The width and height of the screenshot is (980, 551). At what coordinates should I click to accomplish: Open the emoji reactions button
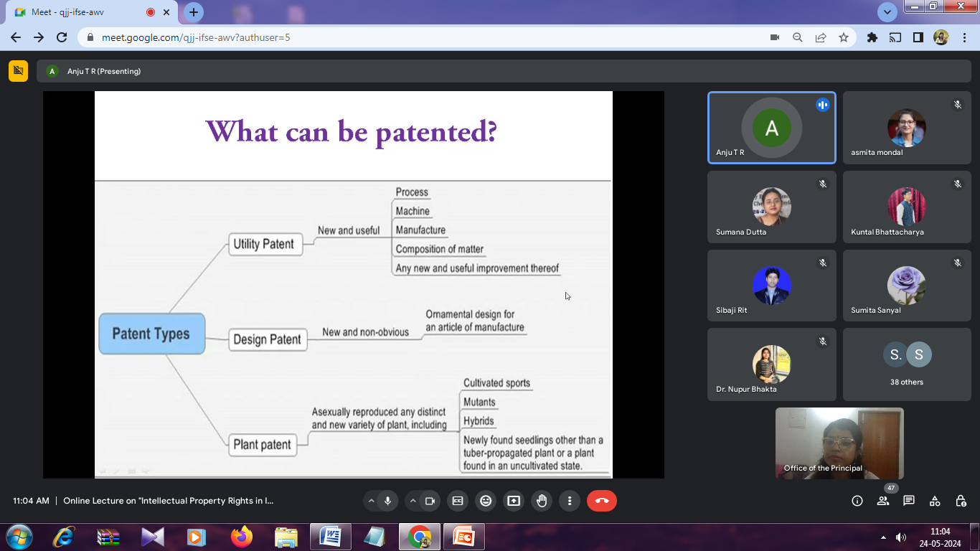(486, 501)
